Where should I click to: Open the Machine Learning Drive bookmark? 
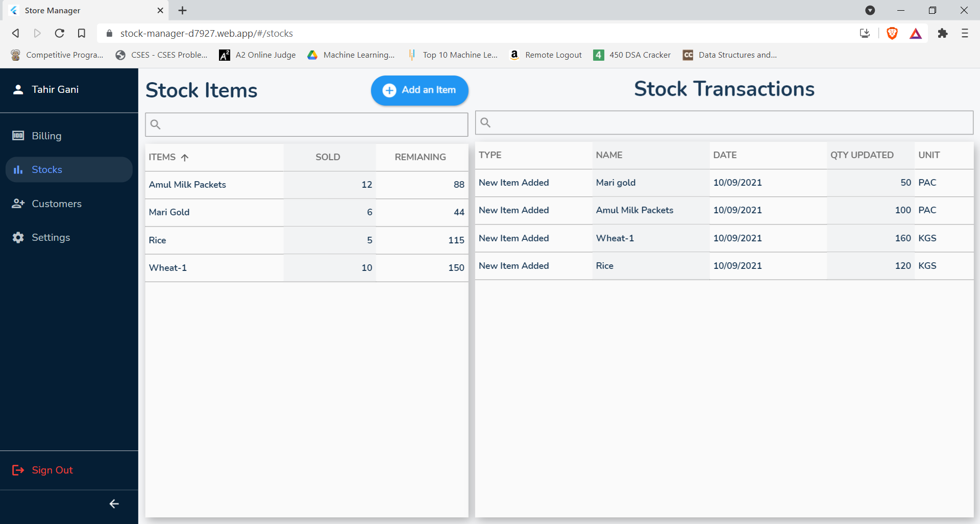tap(351, 55)
